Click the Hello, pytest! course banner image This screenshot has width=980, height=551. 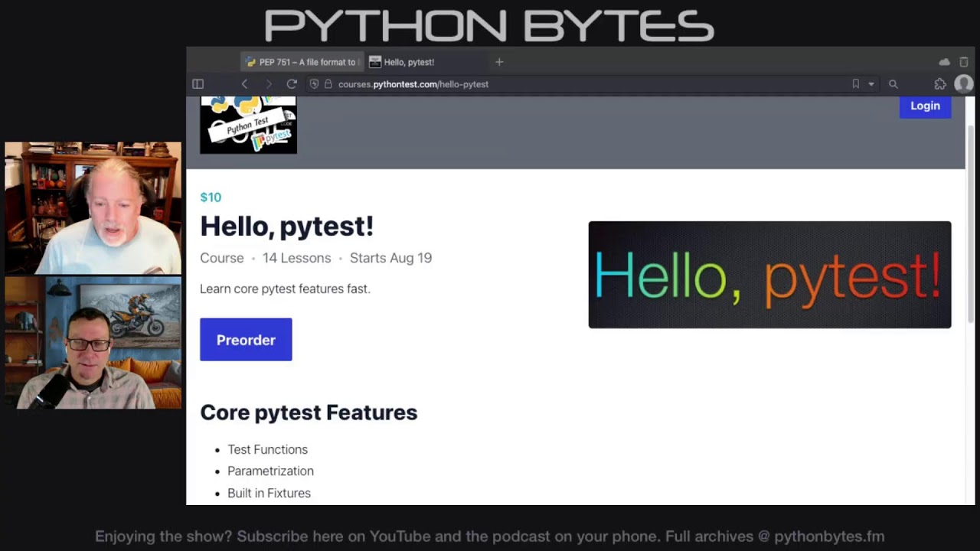(x=769, y=275)
